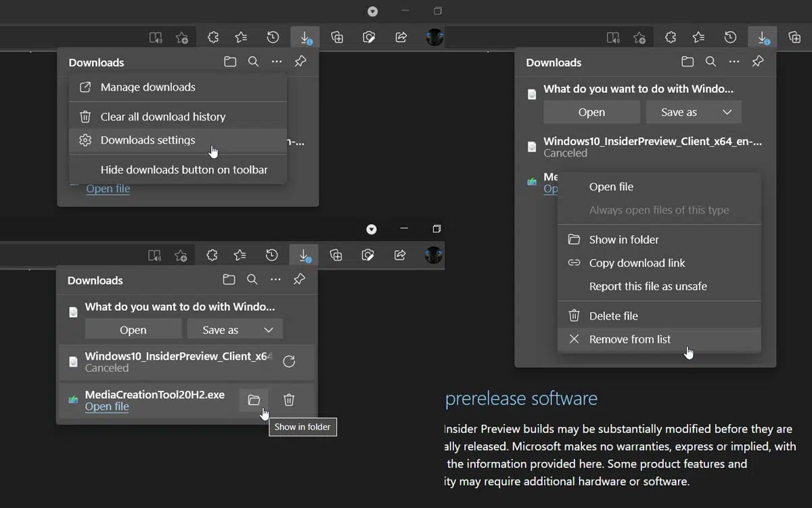Viewport: 812px width, 508px height.
Task: Click Share icon in toolbar above tooltip panel
Action: tap(400, 255)
